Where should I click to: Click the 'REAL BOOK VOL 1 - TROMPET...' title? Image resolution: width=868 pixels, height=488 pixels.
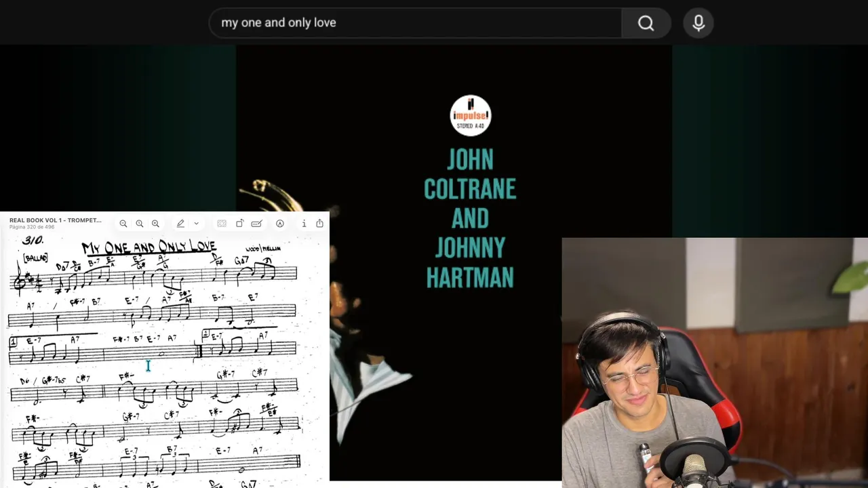[x=56, y=220]
